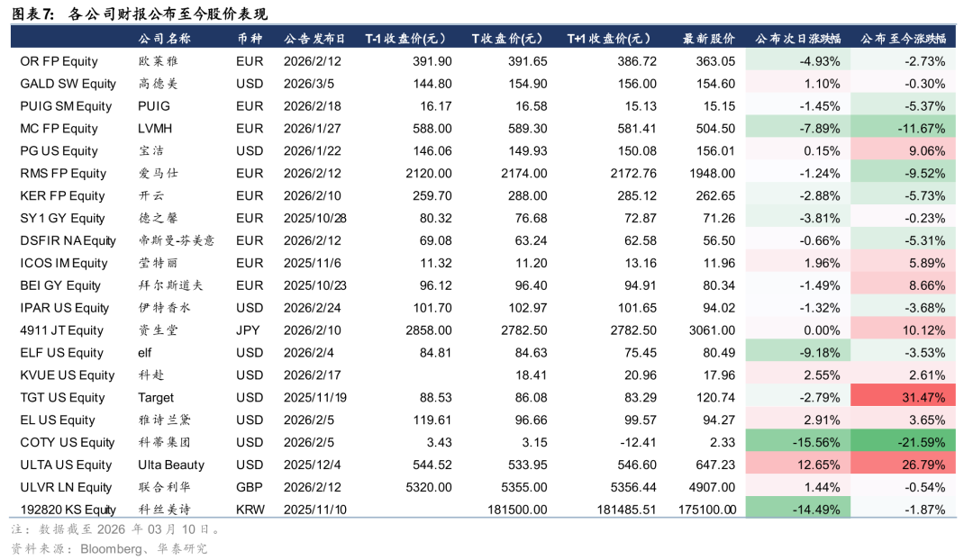973x560 pixels.
Task: Select the date '2025/12/4'
Action: tap(312, 465)
